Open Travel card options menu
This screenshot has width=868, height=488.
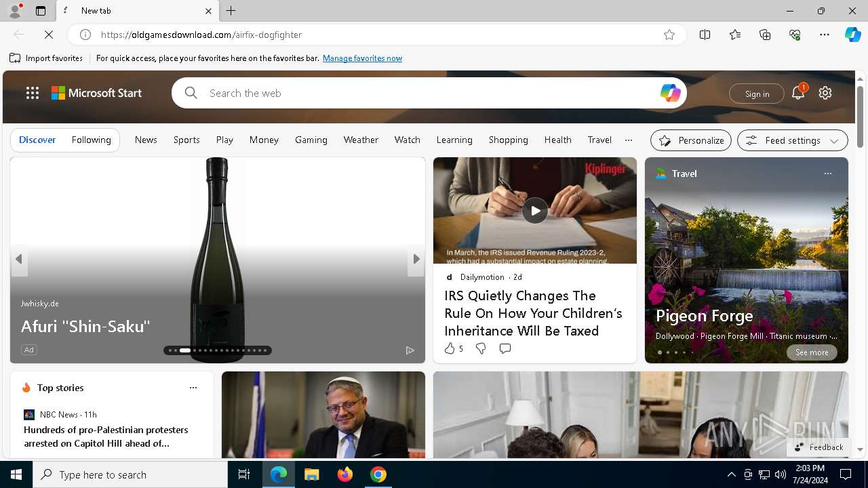(827, 174)
